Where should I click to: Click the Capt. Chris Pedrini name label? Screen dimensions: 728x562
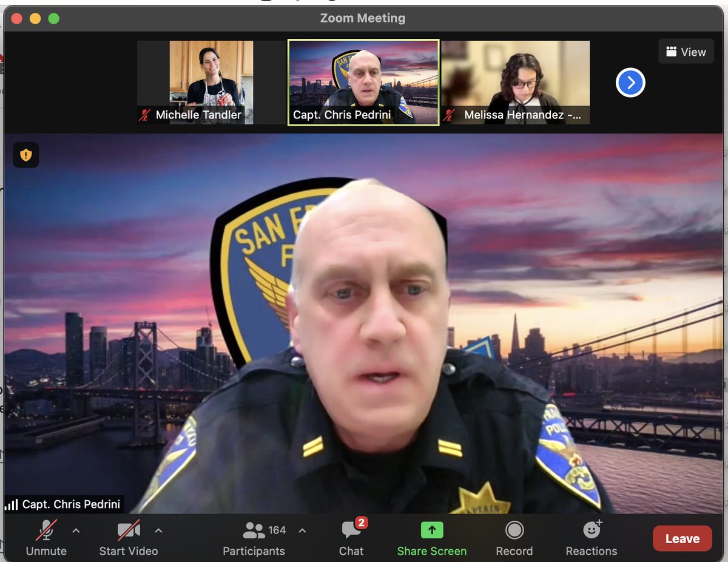tap(64, 504)
